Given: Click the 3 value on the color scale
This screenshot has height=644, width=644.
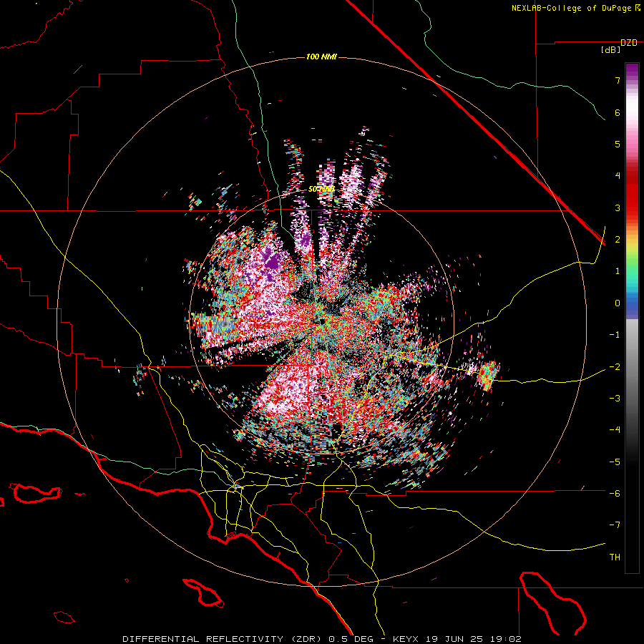Looking at the screenshot, I should click(x=618, y=208).
